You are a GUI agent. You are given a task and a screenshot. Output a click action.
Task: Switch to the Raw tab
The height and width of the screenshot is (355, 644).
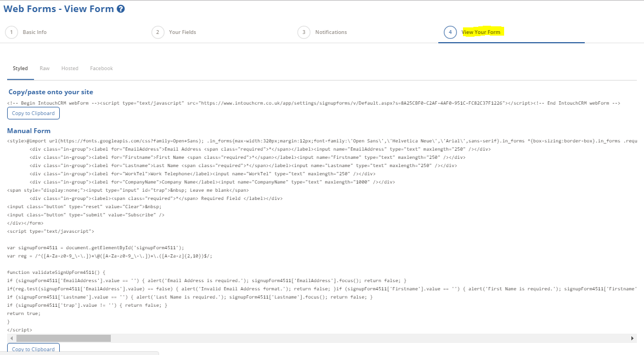[x=44, y=68]
